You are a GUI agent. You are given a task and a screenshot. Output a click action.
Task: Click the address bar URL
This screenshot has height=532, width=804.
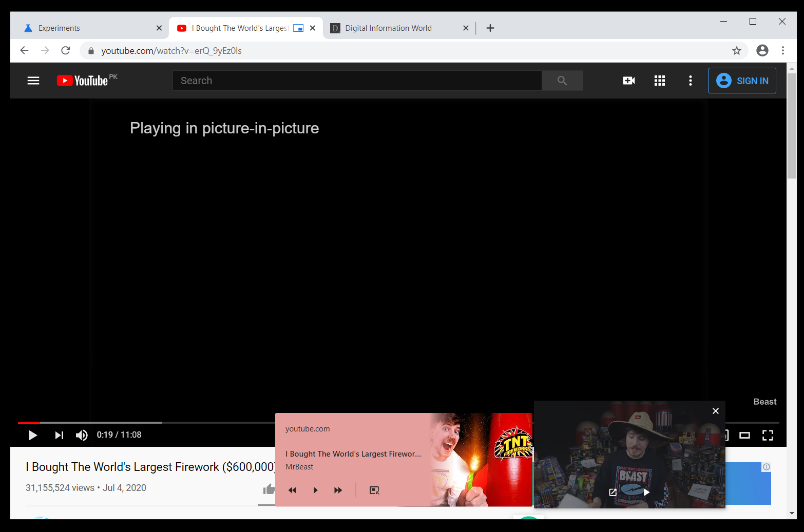[x=171, y=51]
